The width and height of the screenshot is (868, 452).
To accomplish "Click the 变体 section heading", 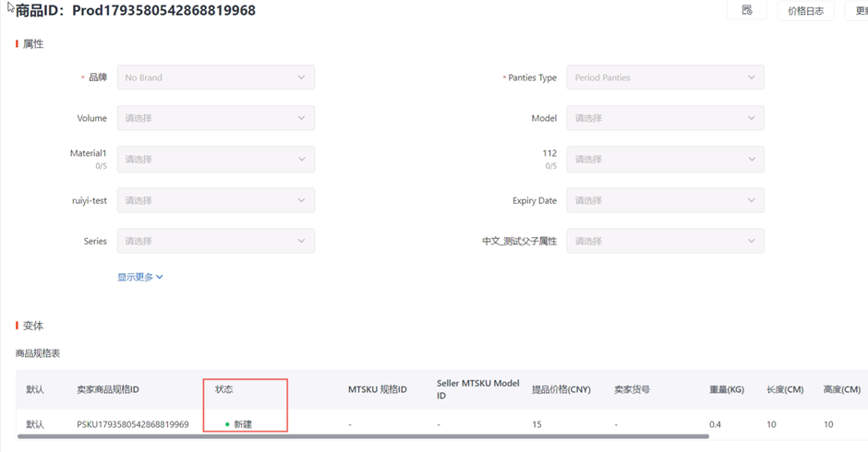I will (x=33, y=326).
